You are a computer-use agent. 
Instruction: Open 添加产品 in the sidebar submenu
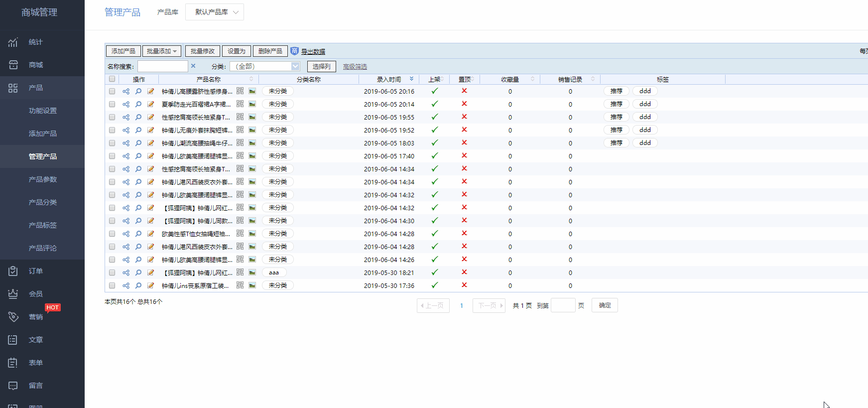(x=43, y=134)
